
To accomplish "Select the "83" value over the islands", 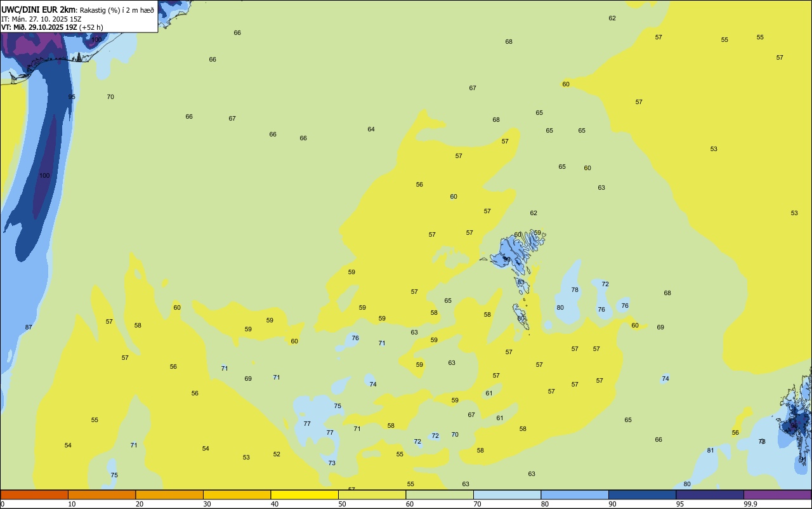I will (521, 282).
